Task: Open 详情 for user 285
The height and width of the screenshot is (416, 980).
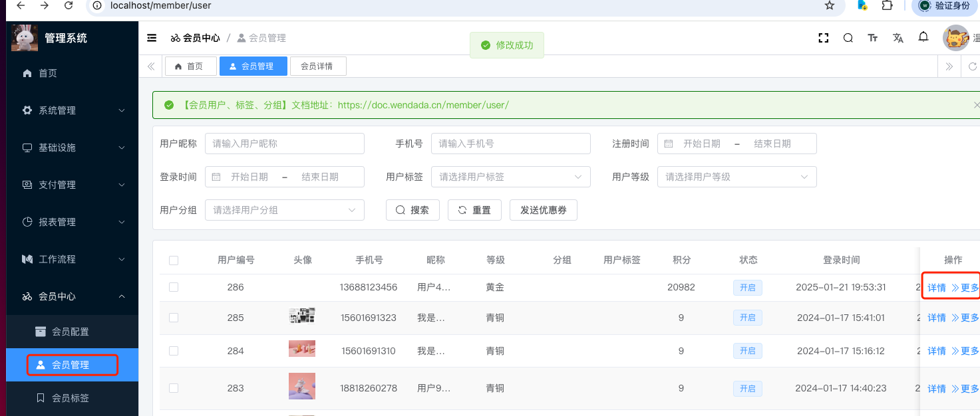Action: coord(937,318)
